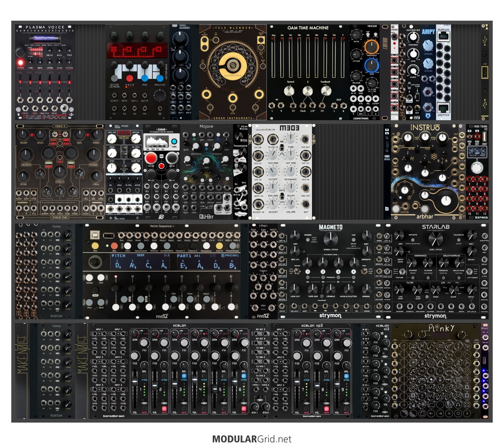This screenshot has width=504, height=447.
Task: Open Preset/Scene on the Vector Sequencer
Action: tap(233, 246)
